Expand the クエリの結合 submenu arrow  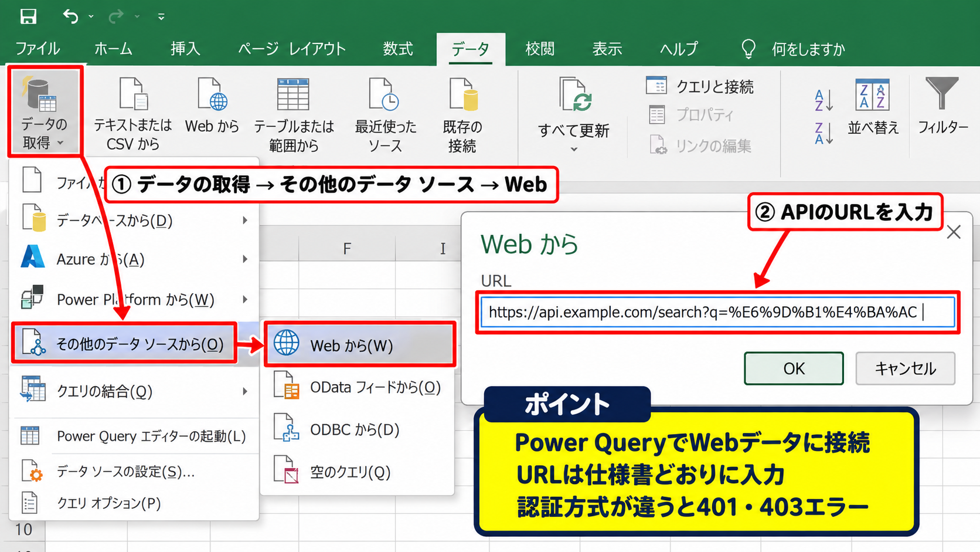tap(245, 391)
